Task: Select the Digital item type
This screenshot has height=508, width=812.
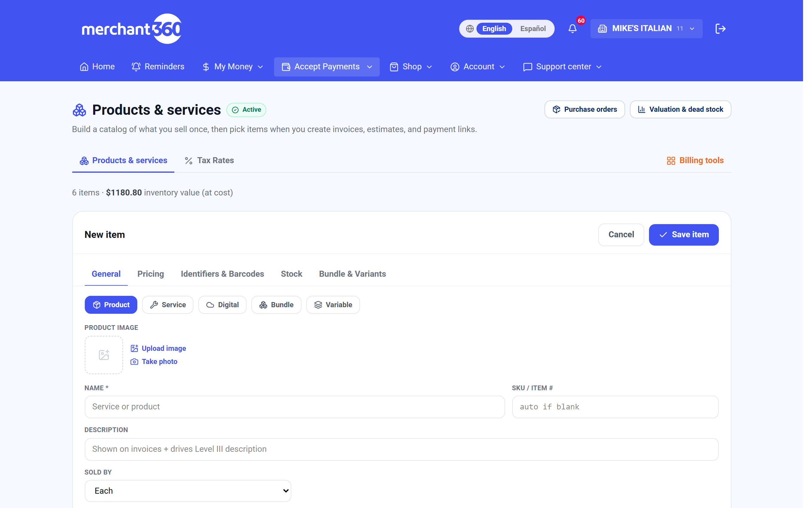Action: [222, 305]
